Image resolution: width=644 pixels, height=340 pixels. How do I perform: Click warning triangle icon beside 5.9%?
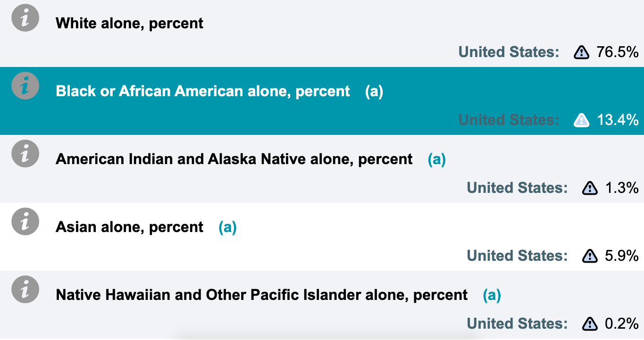590,256
